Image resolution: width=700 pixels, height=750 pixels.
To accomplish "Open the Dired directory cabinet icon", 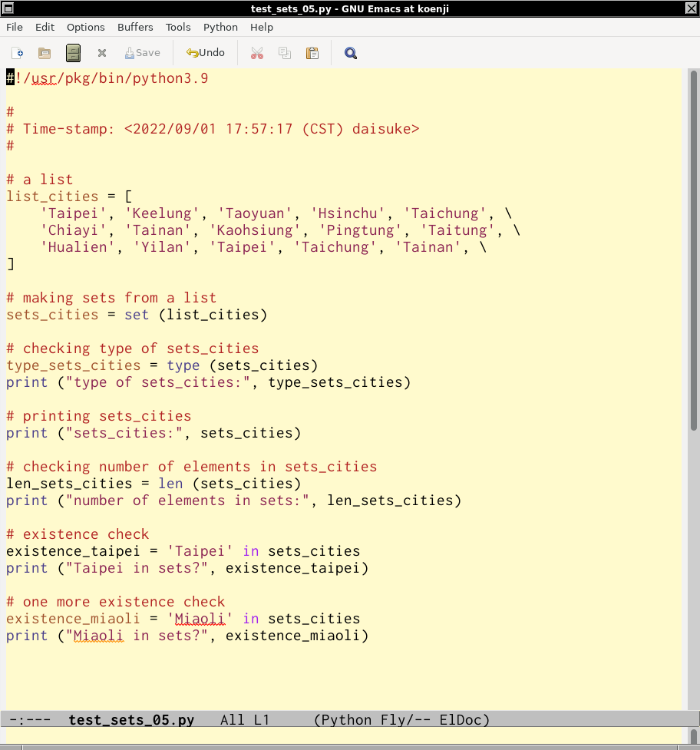I will click(x=73, y=53).
